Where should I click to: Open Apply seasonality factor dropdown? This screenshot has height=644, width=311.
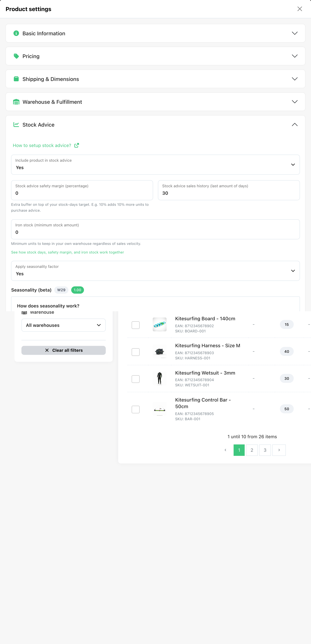point(155,271)
